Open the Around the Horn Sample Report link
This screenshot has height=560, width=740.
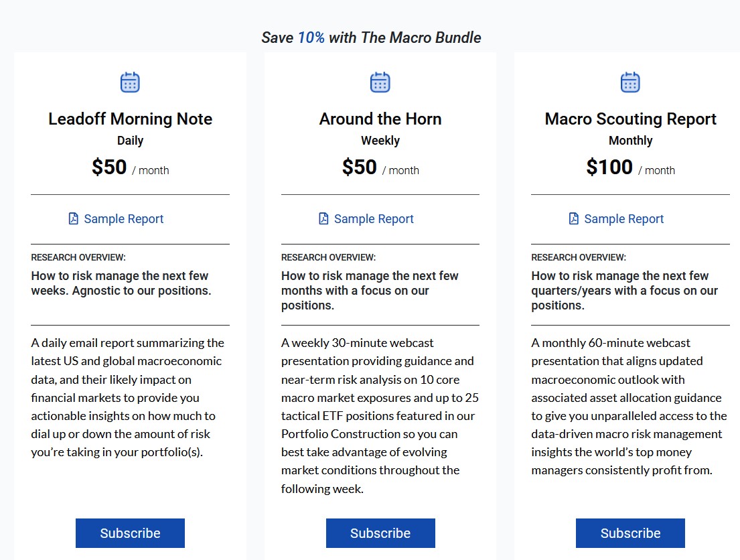tap(374, 219)
